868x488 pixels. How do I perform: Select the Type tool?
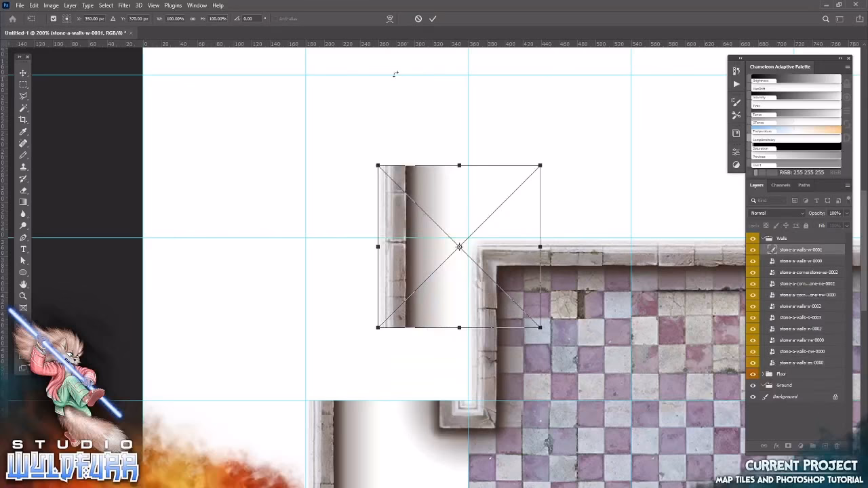pyautogui.click(x=23, y=249)
